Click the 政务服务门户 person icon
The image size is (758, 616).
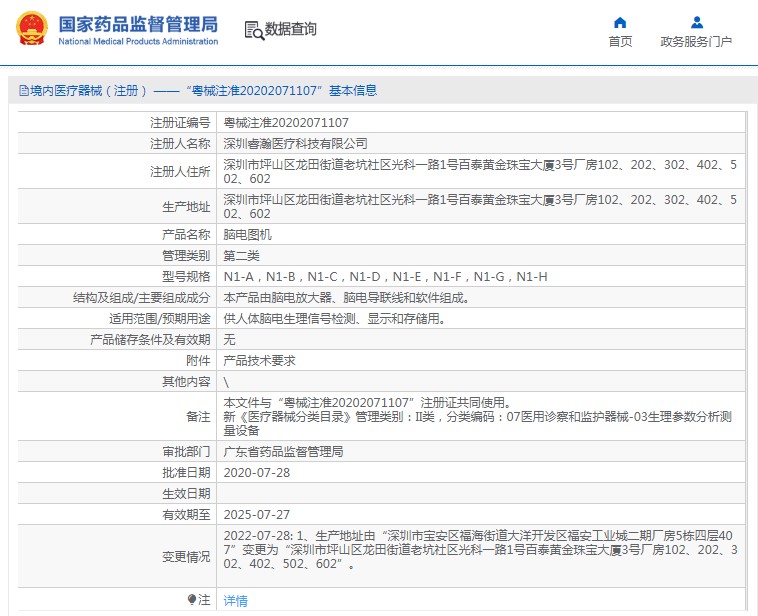pos(696,22)
